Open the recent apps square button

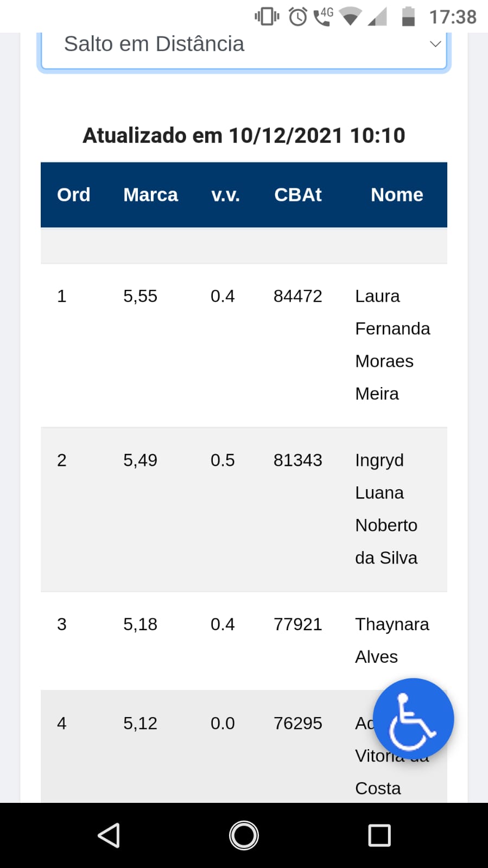click(379, 835)
